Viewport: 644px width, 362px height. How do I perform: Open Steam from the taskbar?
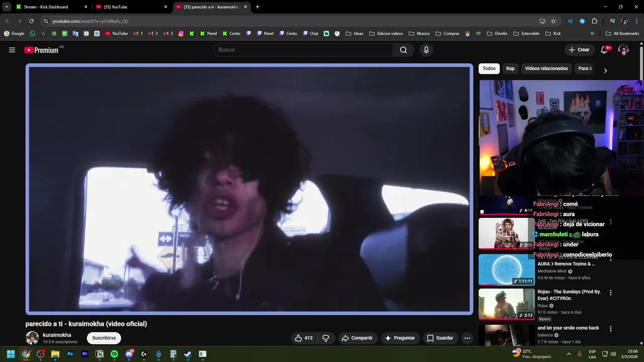[x=188, y=354]
